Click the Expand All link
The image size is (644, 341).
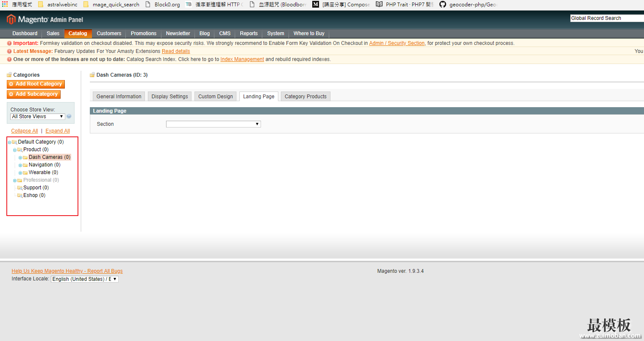58,131
